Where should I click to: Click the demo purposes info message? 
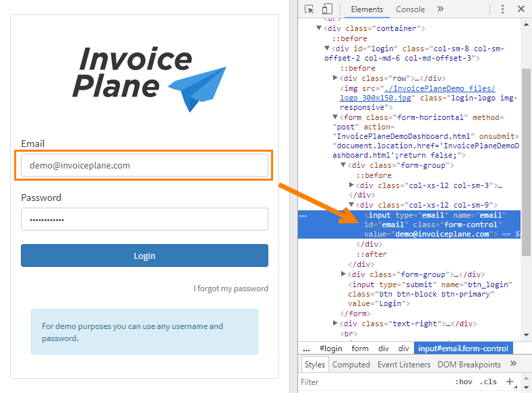click(144, 332)
